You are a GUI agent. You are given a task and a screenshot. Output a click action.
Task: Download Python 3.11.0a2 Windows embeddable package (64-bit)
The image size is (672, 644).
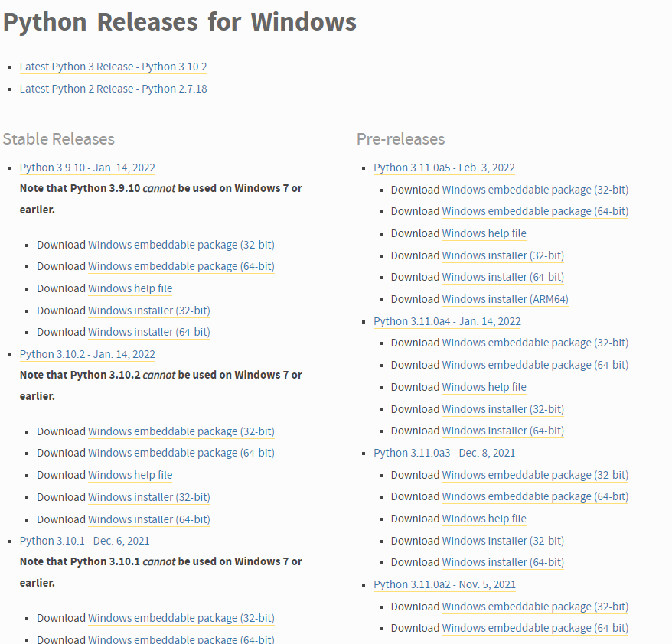click(x=535, y=628)
